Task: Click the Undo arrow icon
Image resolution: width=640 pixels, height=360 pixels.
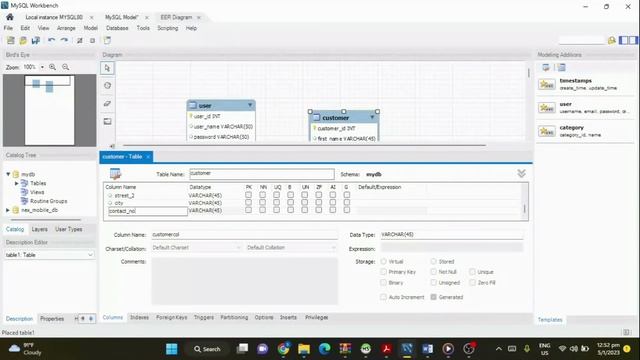Action: click(51, 40)
